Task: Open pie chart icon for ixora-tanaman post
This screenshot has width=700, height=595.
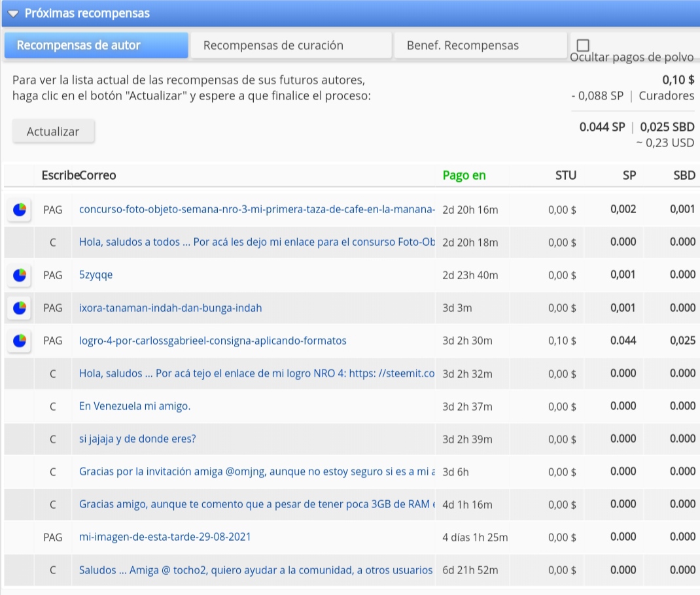Action: coord(19,308)
